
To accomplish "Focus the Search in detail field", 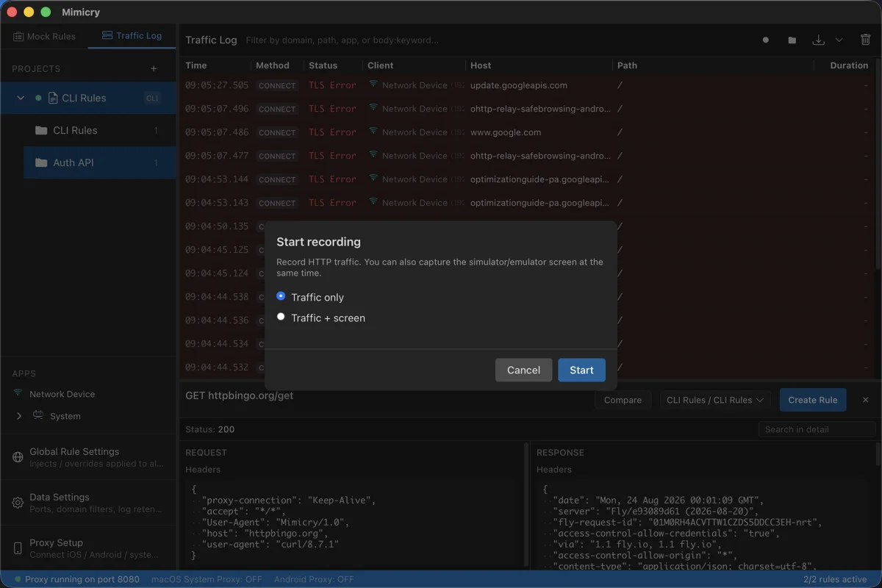I will pyautogui.click(x=817, y=429).
